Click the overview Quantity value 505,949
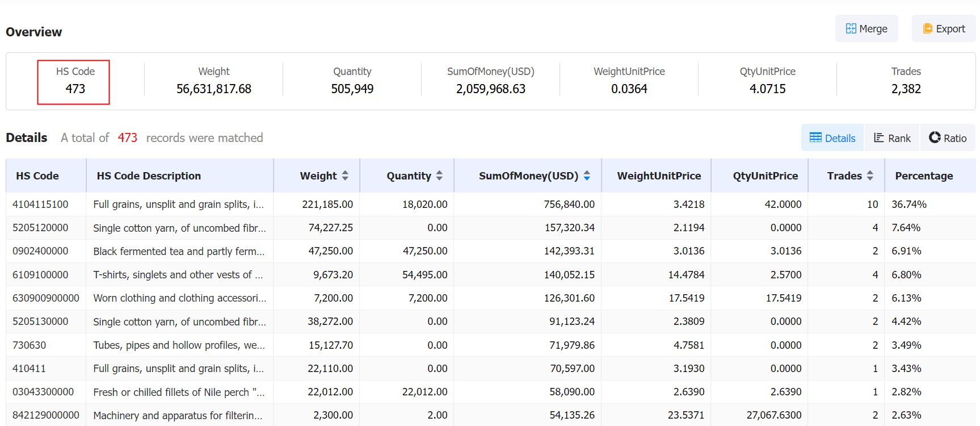The width and height of the screenshot is (980, 426). [352, 89]
